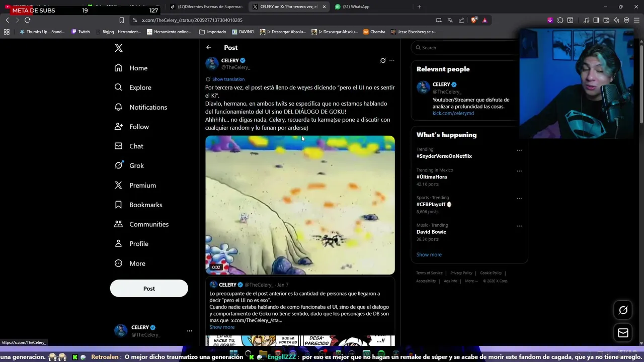The height and width of the screenshot is (362, 644).
Task: Close the CELERY on X tab
Action: (x=324, y=7)
